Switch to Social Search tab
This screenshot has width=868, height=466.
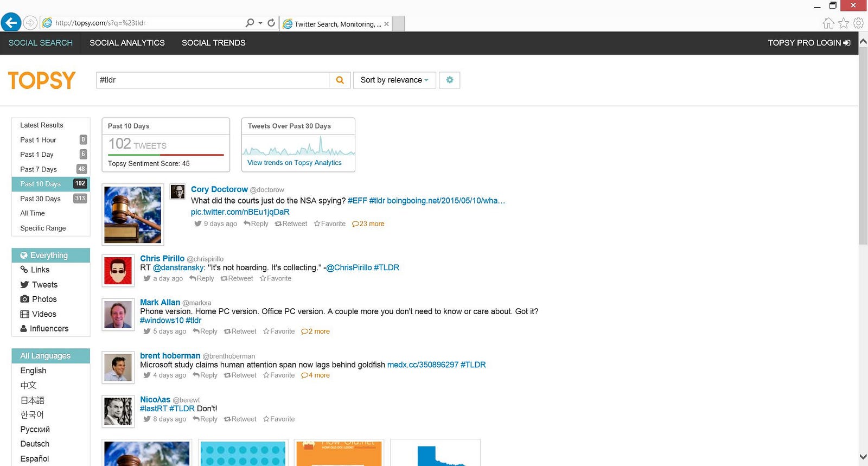point(41,43)
